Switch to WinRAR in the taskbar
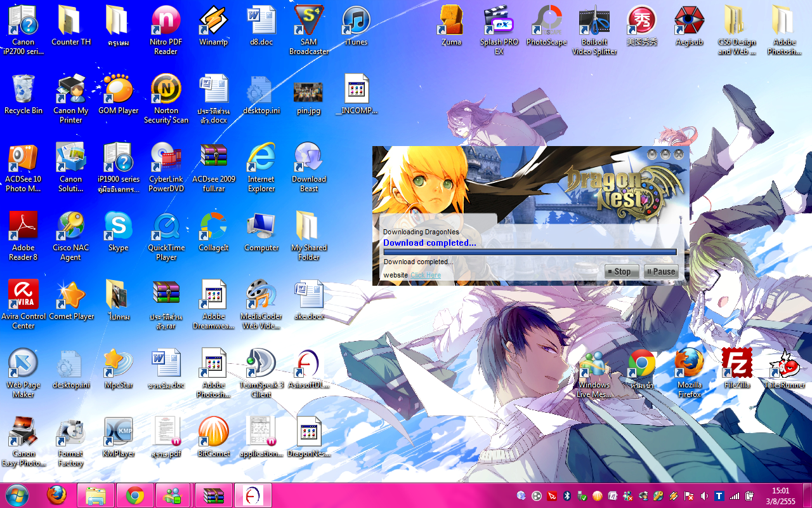The height and width of the screenshot is (508, 812). (214, 495)
